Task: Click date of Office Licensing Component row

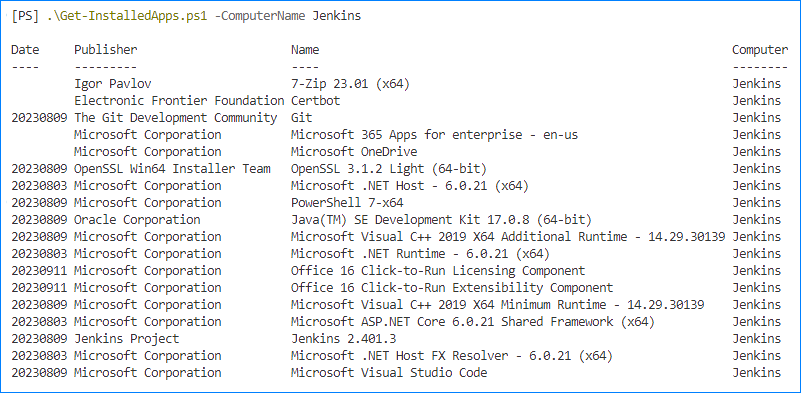Action: coord(39,270)
